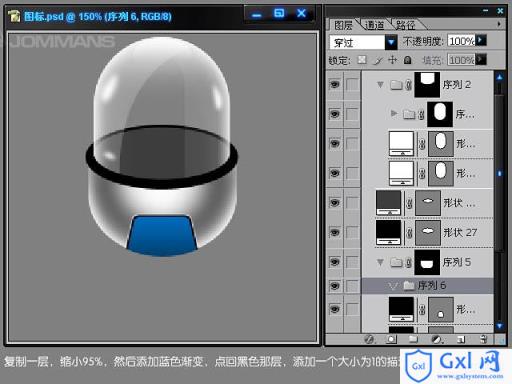
Task: Create a new layer group with the folder icon
Action: tap(413, 339)
